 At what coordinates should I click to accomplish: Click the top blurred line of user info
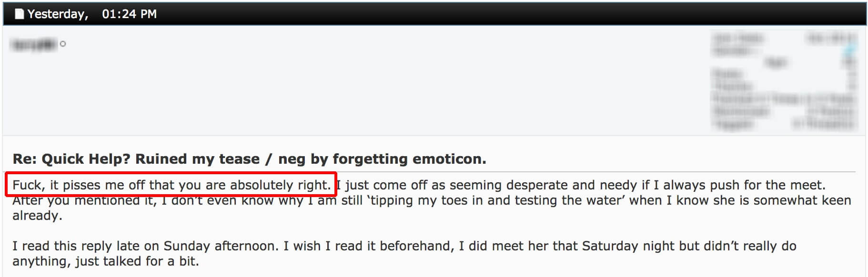(785, 38)
